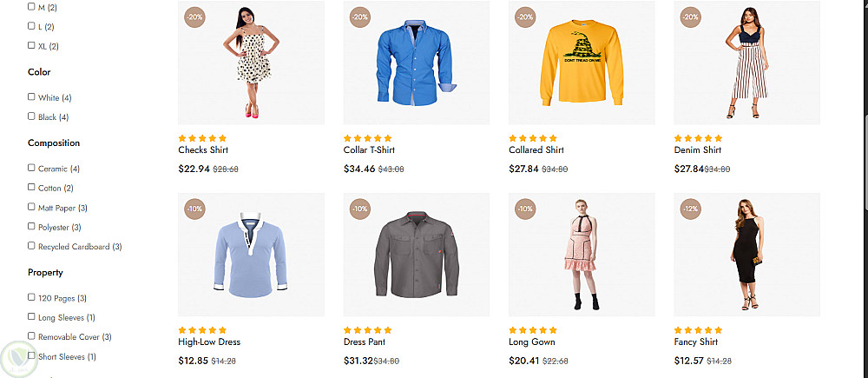This screenshot has width=868, height=378.
Task: Click the -20% badge on Denim Shirt
Action: point(691,17)
